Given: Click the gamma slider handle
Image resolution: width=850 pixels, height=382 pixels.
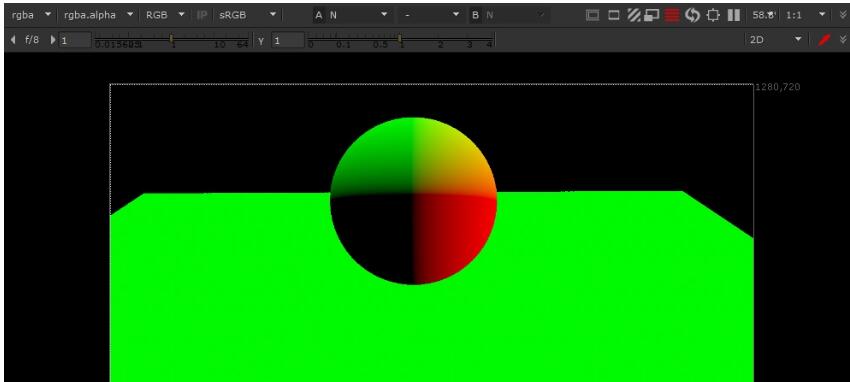Looking at the screenshot, I should 400,38.
